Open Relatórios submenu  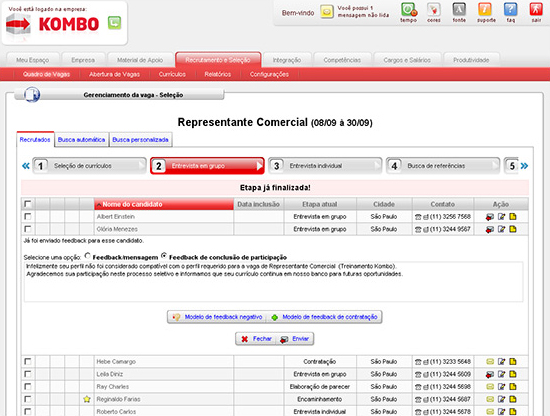click(217, 74)
